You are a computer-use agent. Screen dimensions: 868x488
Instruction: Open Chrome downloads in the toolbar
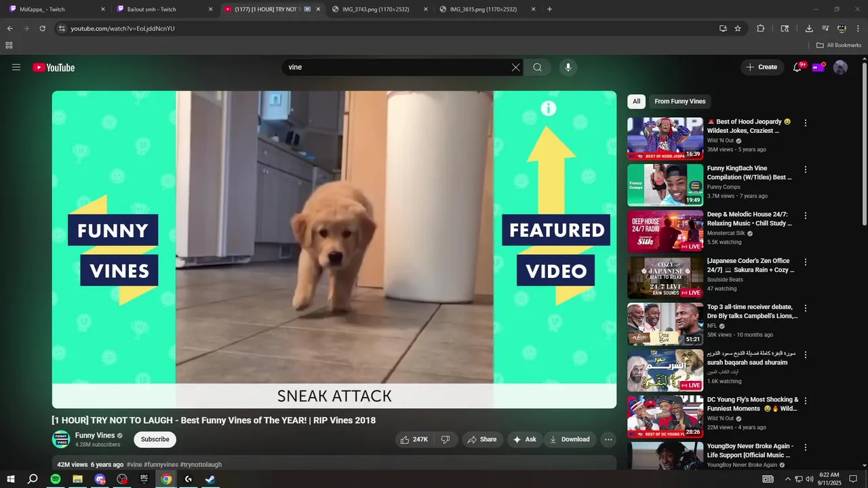[x=809, y=28]
